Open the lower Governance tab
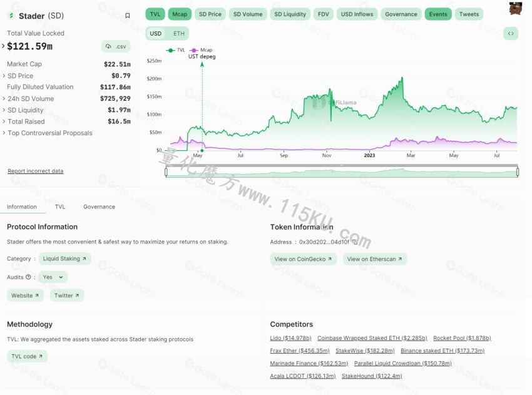 (99, 207)
